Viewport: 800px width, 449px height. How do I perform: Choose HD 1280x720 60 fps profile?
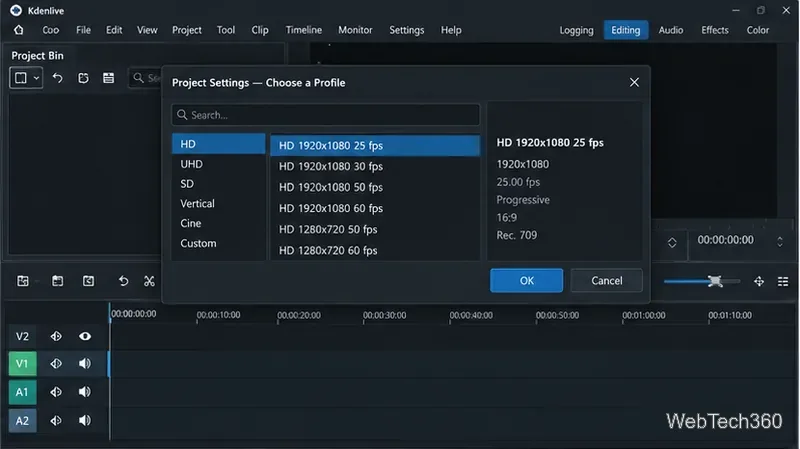point(375,250)
